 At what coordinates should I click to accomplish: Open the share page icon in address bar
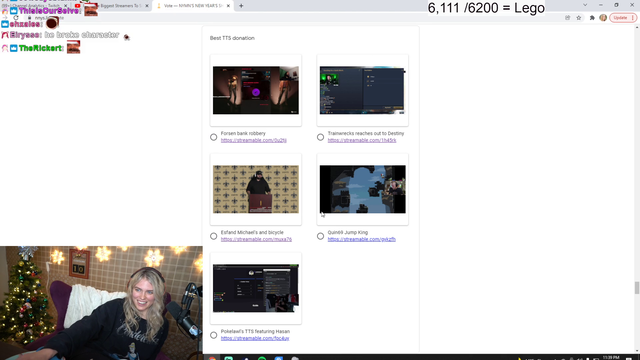[x=567, y=18]
